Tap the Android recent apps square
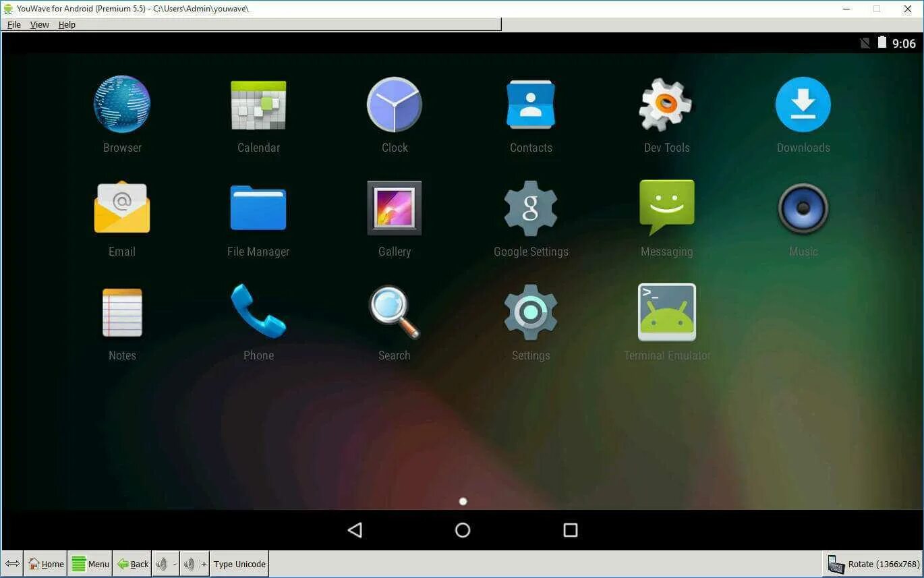The image size is (924, 578). [571, 530]
